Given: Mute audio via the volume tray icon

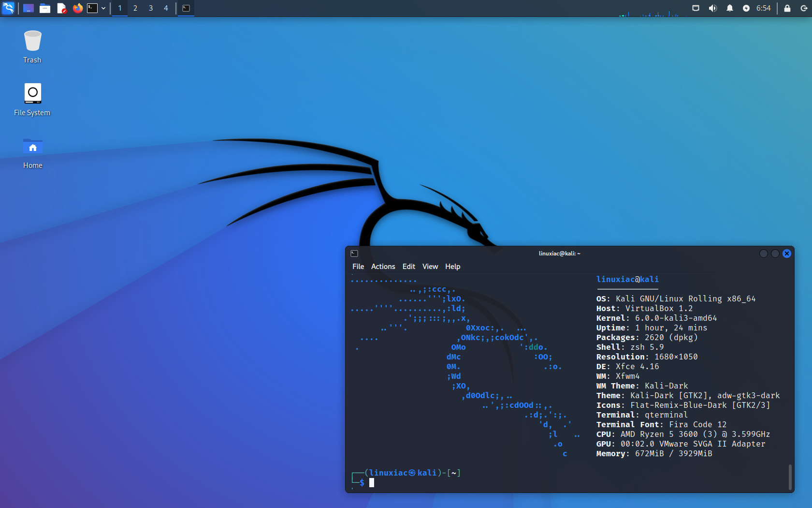Looking at the screenshot, I should tap(712, 8).
